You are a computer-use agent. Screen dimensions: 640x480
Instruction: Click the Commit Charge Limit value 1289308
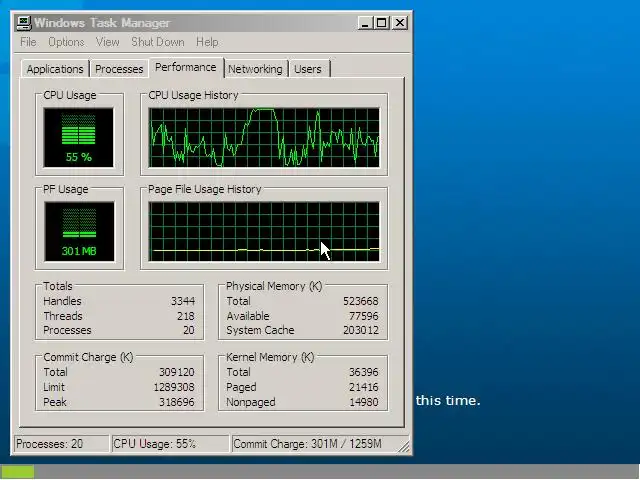(x=174, y=387)
